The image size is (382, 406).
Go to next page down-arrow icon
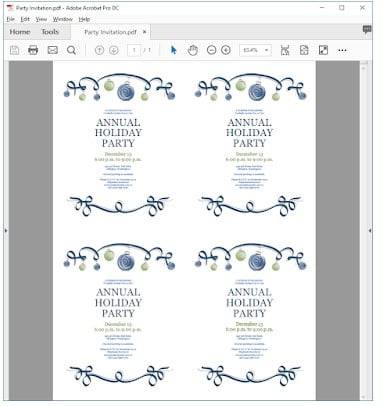(x=114, y=50)
